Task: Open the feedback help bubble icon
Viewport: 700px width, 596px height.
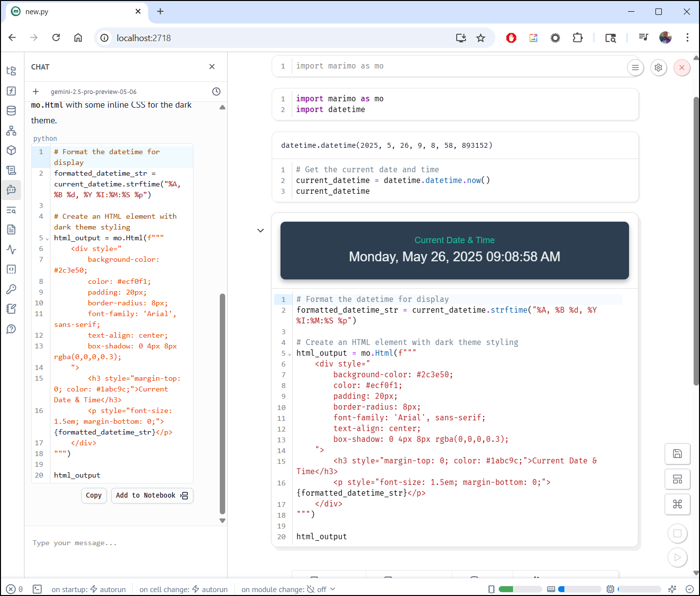Action: click(x=11, y=329)
